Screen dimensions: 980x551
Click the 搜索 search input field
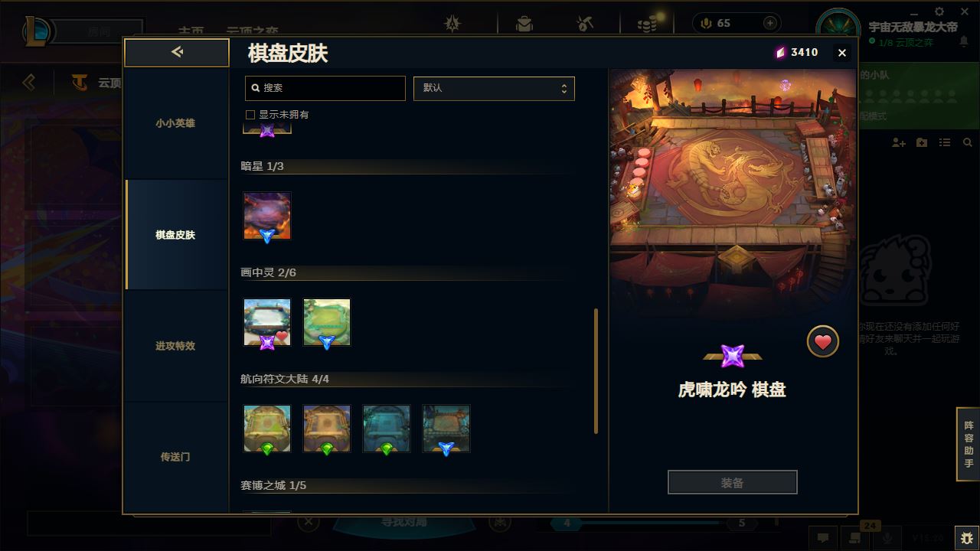[x=325, y=88]
